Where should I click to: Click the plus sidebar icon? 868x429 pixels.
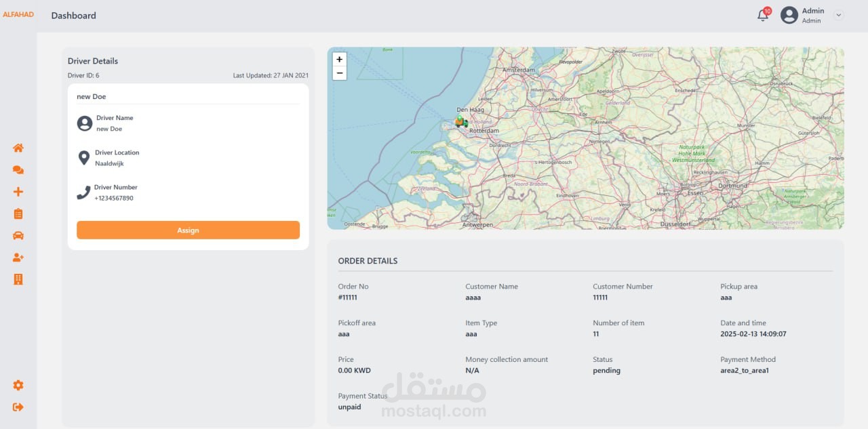coord(18,192)
